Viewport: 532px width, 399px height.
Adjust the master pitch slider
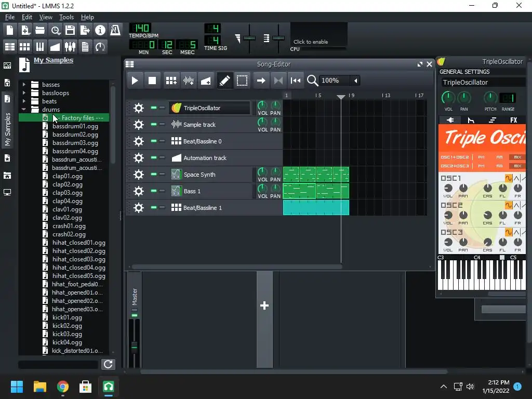278,38
